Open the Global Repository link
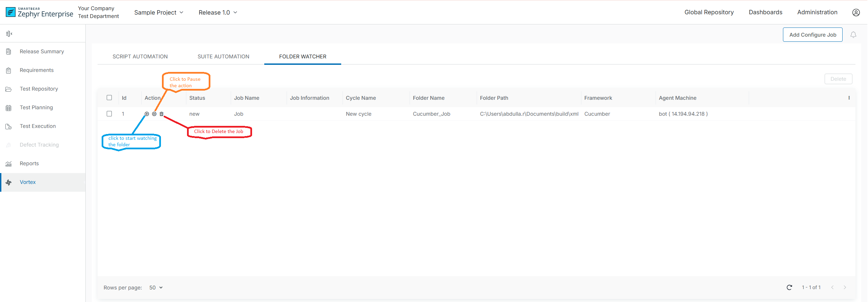868x302 pixels. (x=709, y=12)
